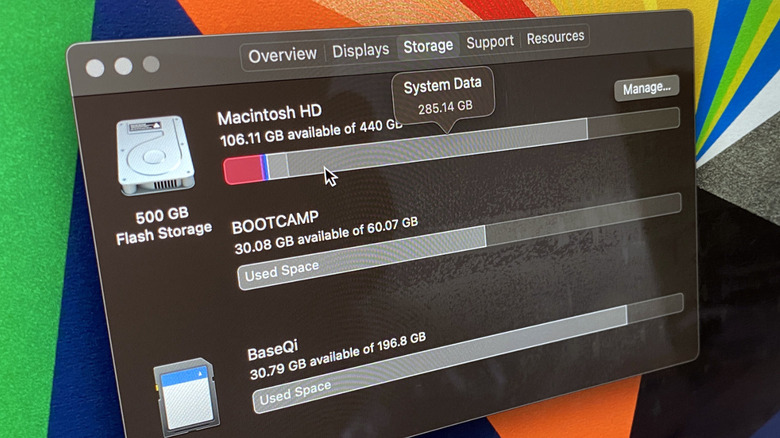Click the blue segment of Macintosh HD bar

click(x=266, y=167)
